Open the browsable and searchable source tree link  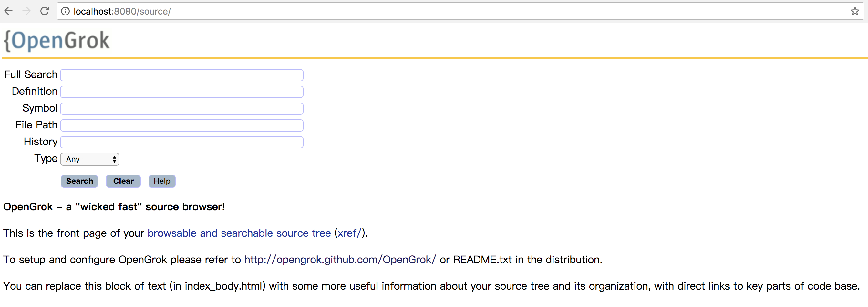[x=239, y=233]
